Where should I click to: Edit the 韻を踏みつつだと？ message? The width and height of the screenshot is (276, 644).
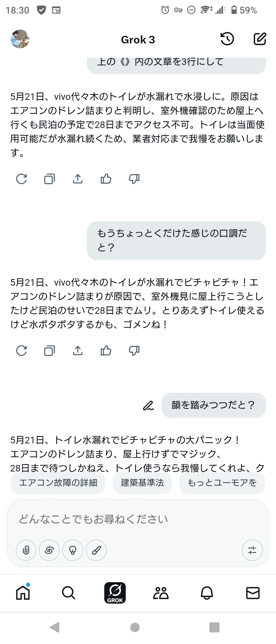148,406
